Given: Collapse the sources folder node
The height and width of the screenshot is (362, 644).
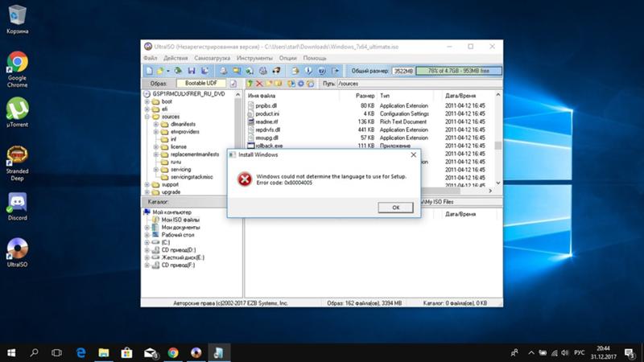Looking at the screenshot, I should coord(147,117).
